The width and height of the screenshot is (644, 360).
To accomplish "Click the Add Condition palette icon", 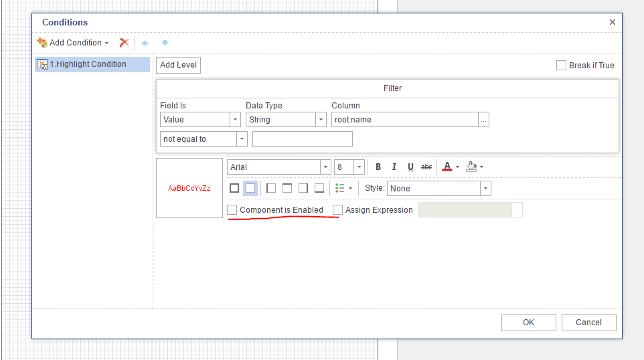I will [x=42, y=43].
